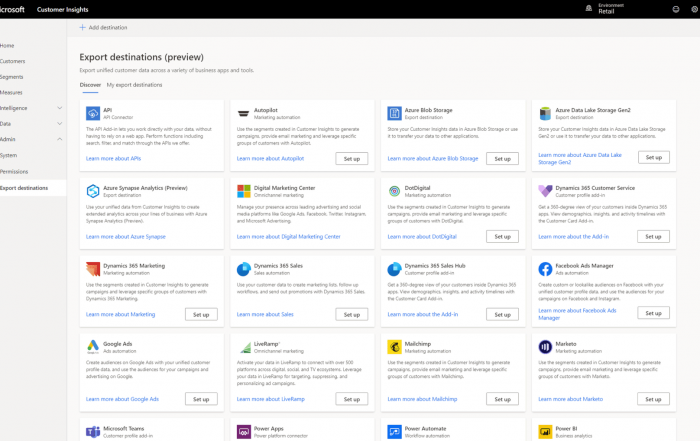Click the Dynamics 365 Marketing icon
This screenshot has width=700, height=441.
pos(93,269)
